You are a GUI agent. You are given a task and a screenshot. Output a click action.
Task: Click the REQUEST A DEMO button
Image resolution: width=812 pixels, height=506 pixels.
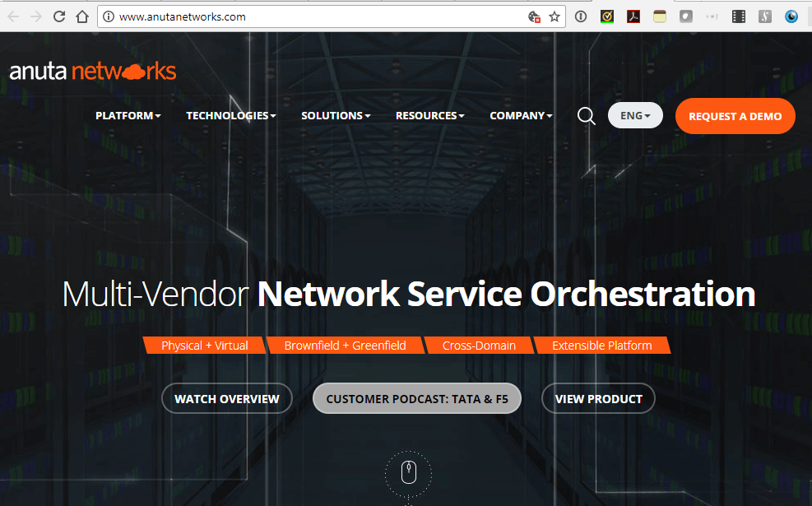click(x=735, y=115)
